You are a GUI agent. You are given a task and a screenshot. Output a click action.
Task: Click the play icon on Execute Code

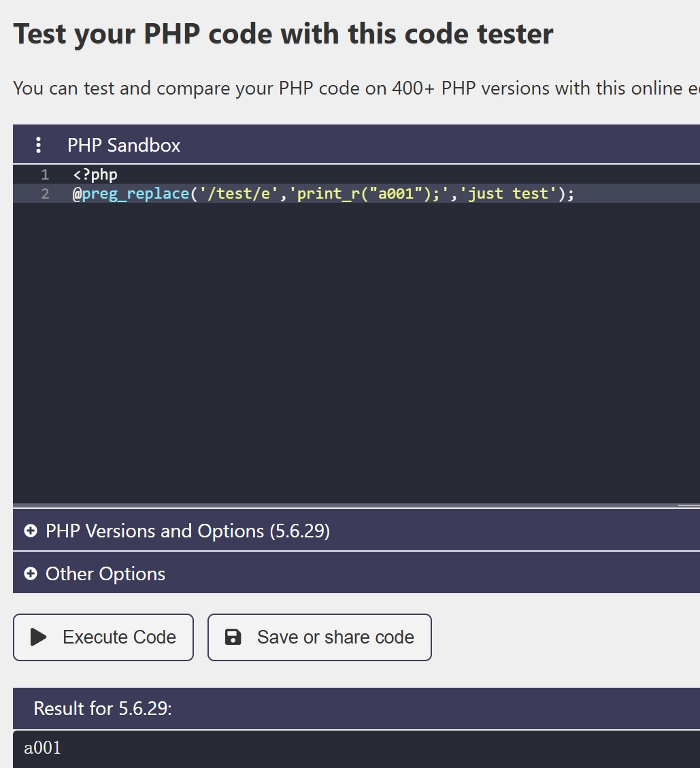(x=39, y=637)
